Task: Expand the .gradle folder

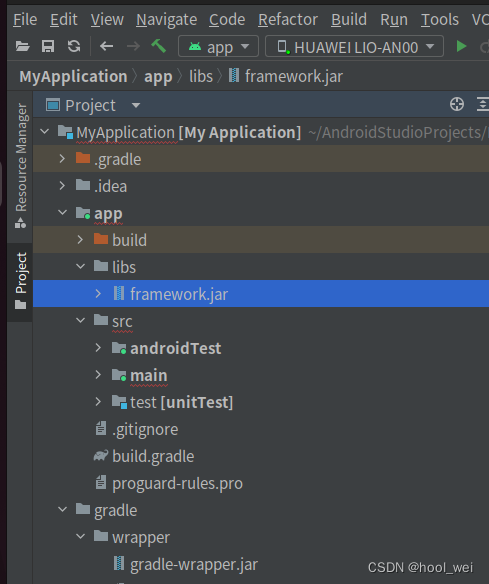Action: click(x=62, y=159)
